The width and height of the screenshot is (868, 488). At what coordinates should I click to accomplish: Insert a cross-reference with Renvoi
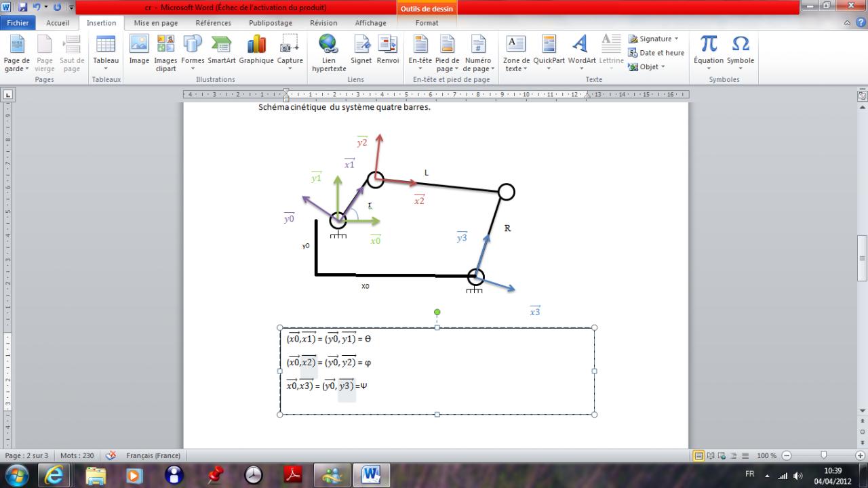[x=388, y=50]
